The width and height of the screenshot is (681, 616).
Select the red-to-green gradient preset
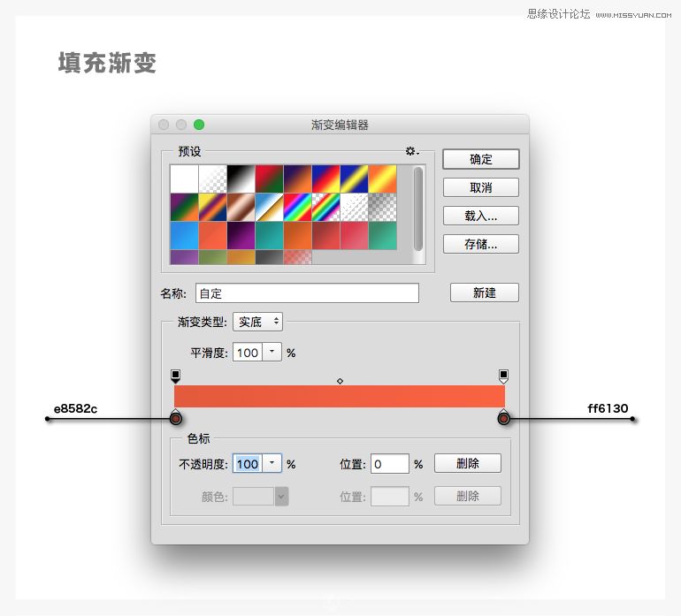pos(269,179)
